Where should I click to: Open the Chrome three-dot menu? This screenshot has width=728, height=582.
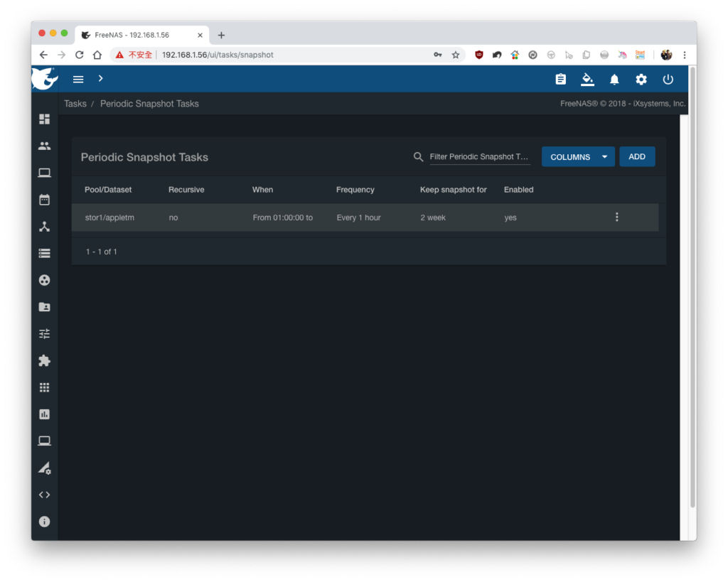tap(685, 55)
